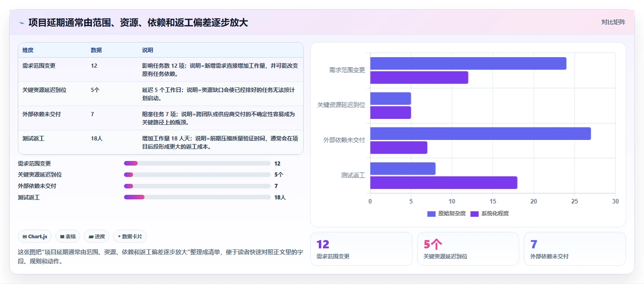Click the 测试返工 progress bar
Image resolution: width=644 pixels, height=284 pixels.
coord(197,197)
